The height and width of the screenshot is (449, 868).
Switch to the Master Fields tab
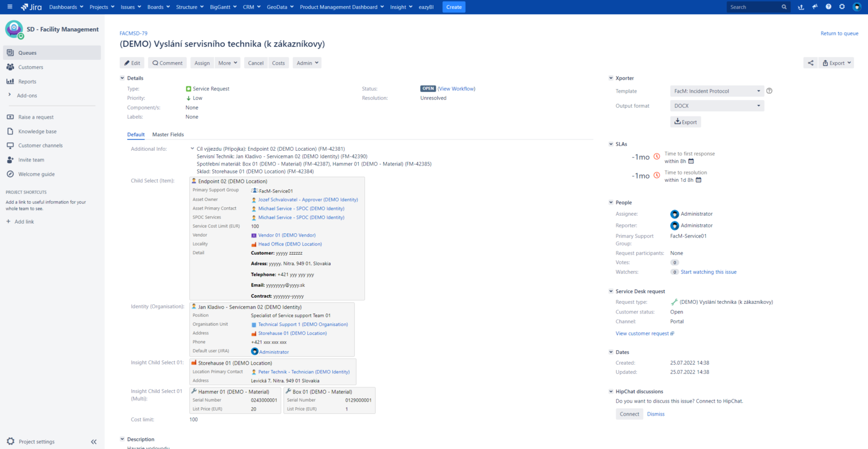[168, 134]
